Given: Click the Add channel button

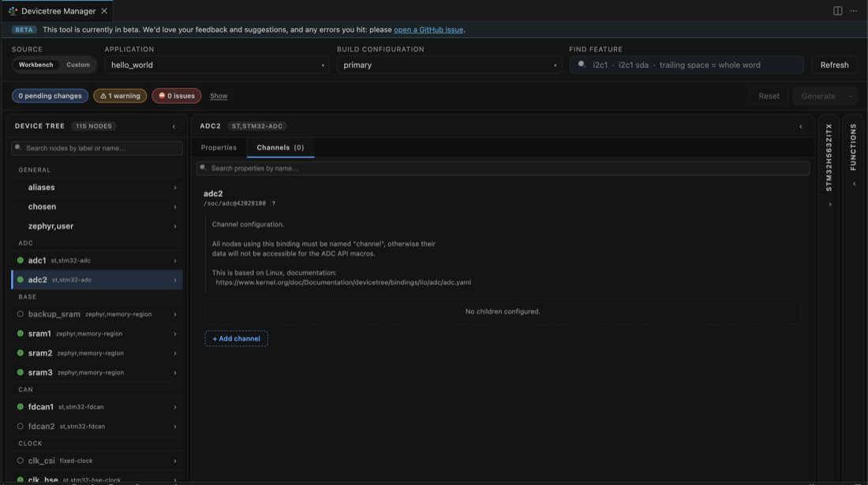Looking at the screenshot, I should click(x=237, y=338).
